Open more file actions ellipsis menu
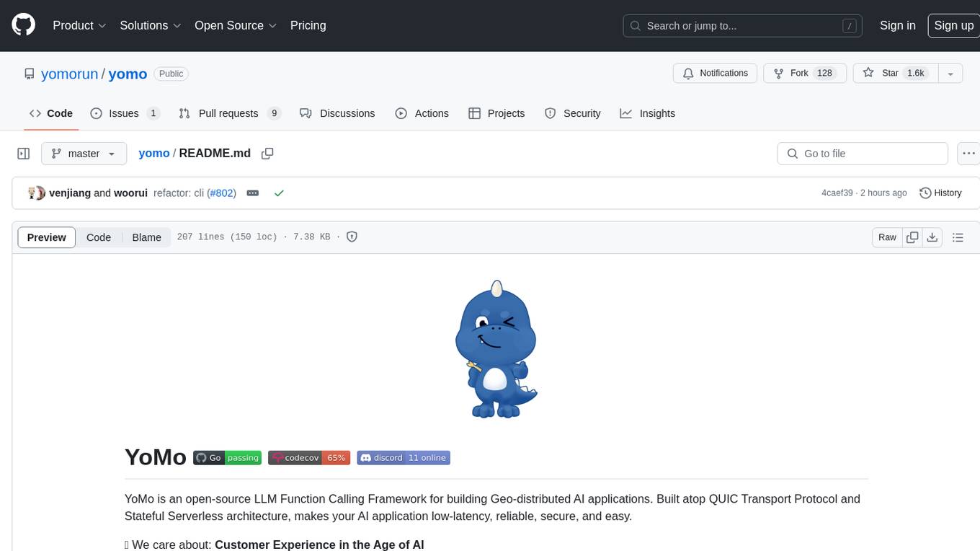980x551 pixels. (x=968, y=154)
